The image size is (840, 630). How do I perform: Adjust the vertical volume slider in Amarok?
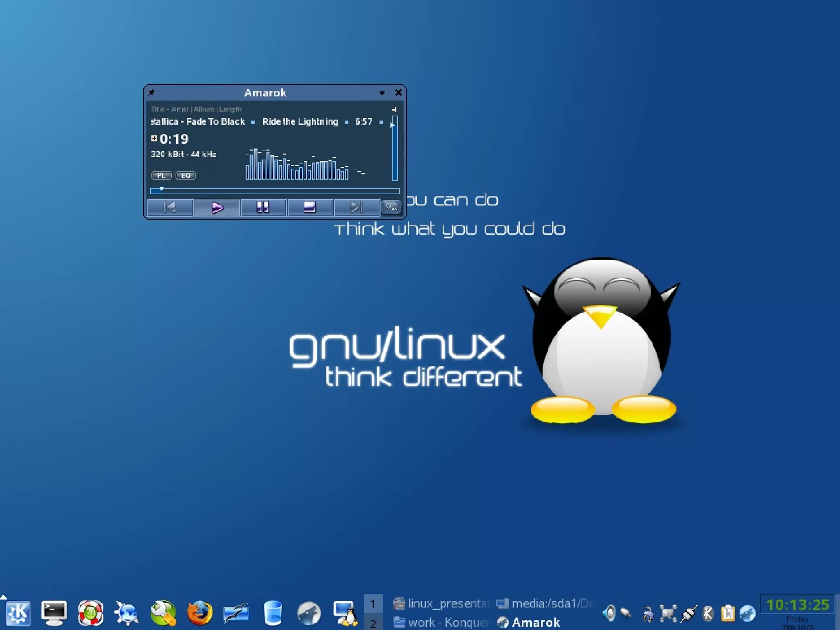(x=395, y=148)
